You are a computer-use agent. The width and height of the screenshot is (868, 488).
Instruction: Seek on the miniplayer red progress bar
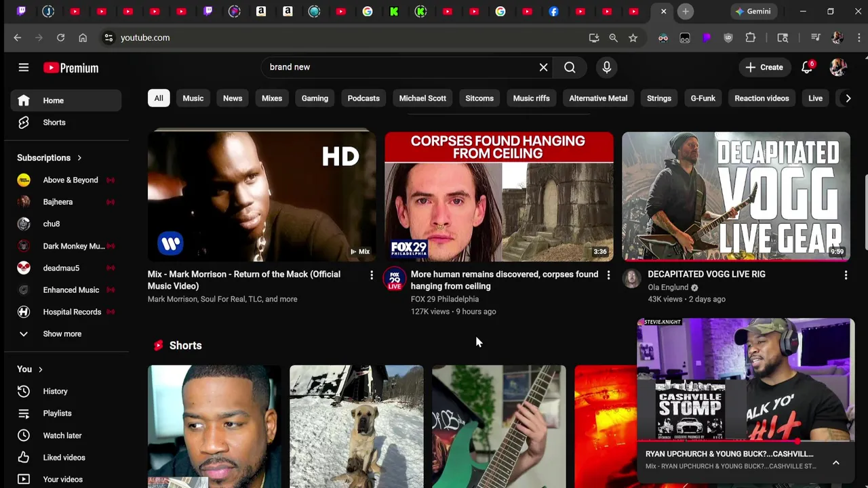(x=746, y=441)
